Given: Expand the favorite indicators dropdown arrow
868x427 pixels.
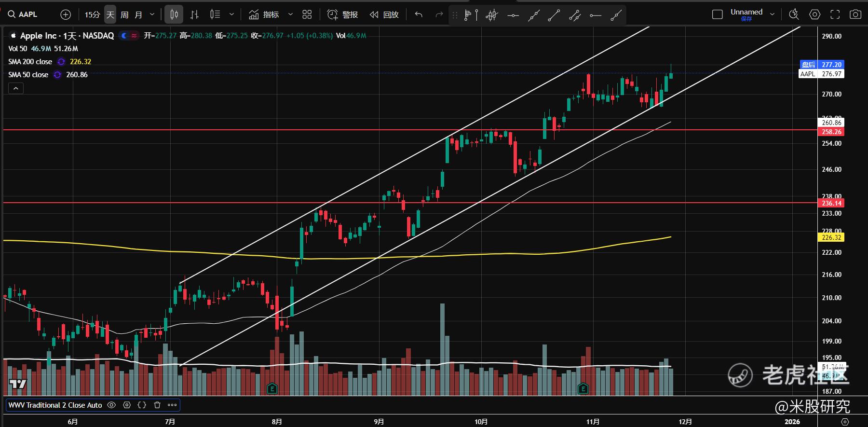Looking at the screenshot, I should pos(290,15).
